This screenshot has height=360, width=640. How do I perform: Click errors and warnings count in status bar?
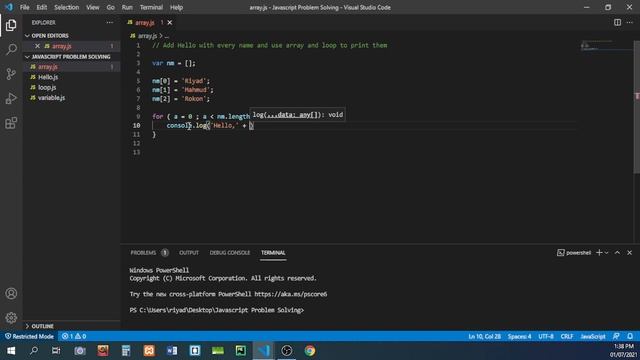click(x=74, y=336)
